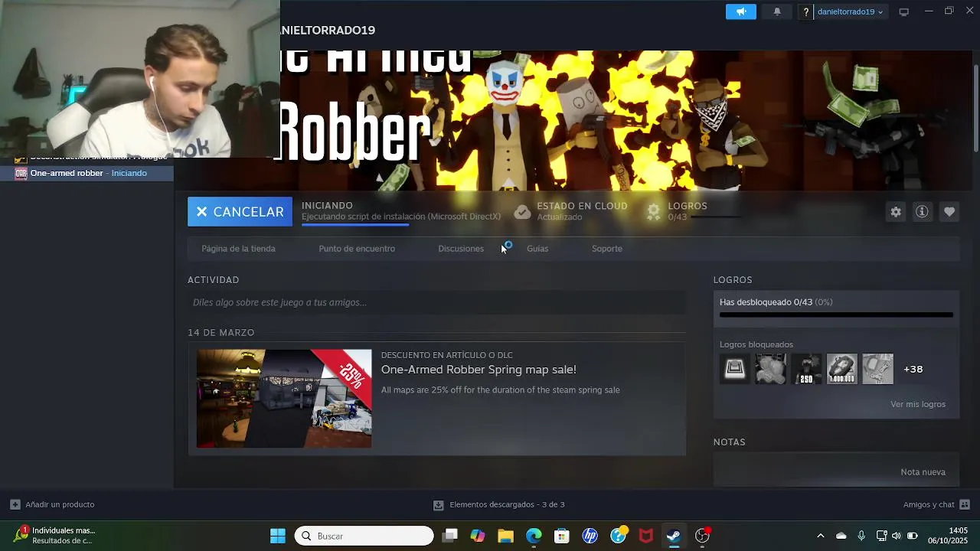Click the microphone icon in system tray

pos(861,536)
